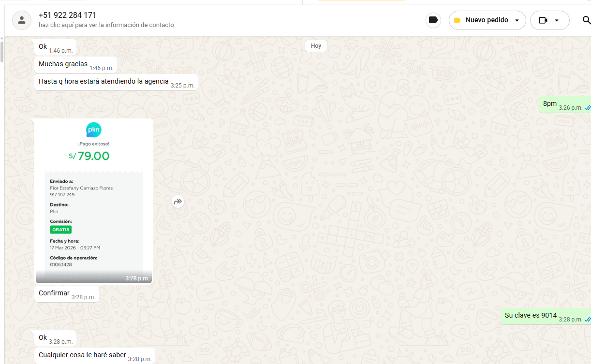Viewport: 591px width, 364px height.
Task: Click the phone number +51 922 284 171 header
Action: tap(67, 15)
